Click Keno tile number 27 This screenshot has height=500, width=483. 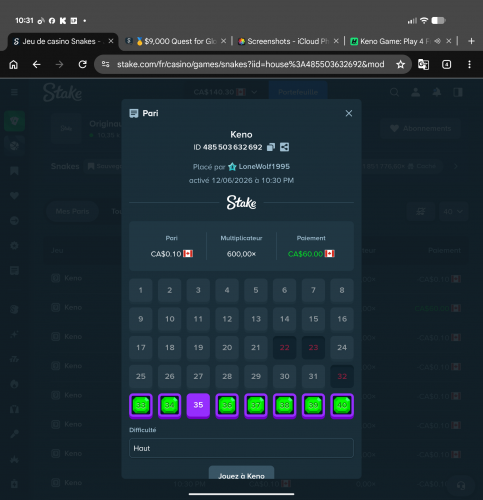point(198,376)
